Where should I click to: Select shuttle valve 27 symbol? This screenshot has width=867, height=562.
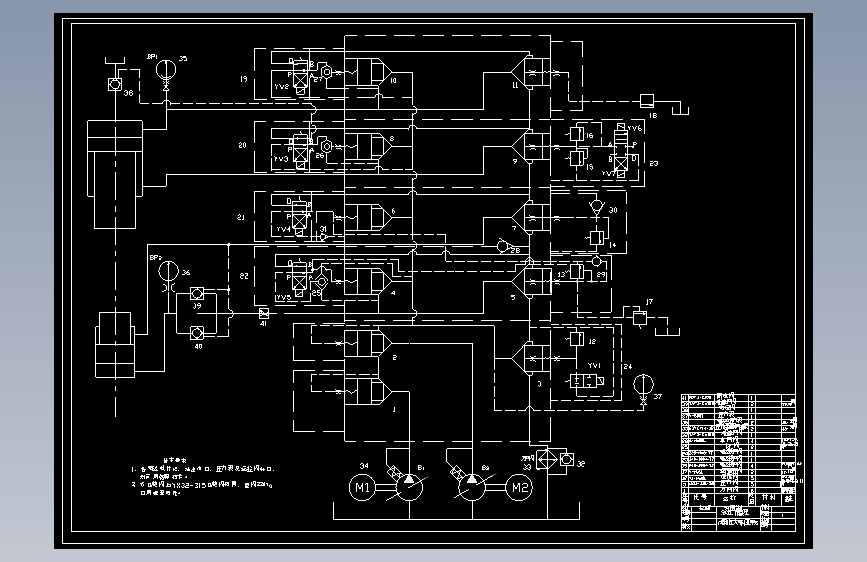click(326, 71)
